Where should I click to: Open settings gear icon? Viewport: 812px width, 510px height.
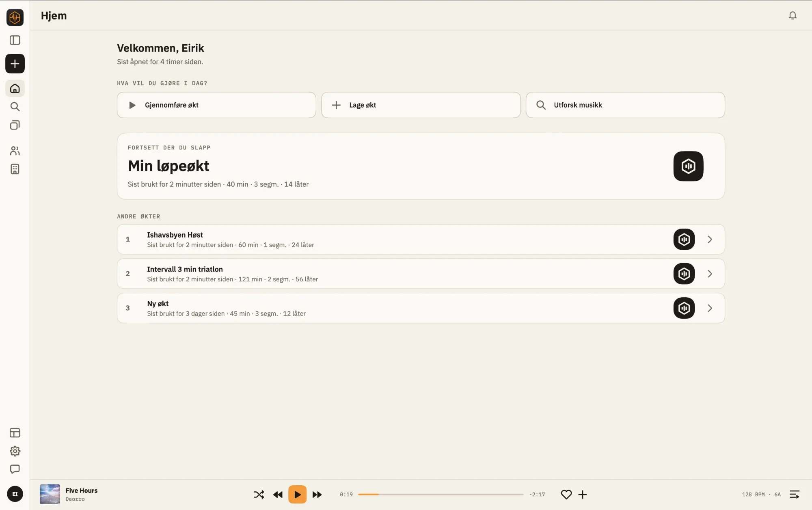pyautogui.click(x=15, y=451)
